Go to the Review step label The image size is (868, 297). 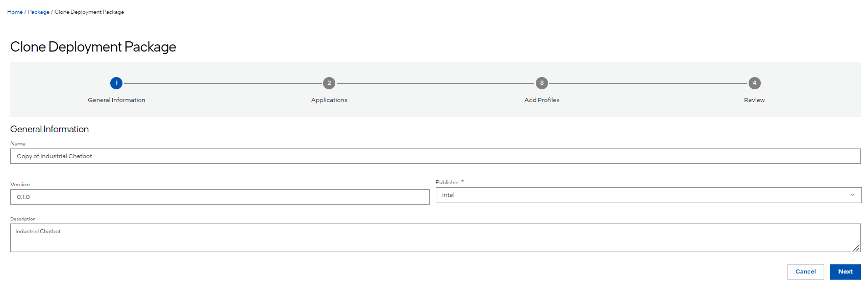coord(754,100)
